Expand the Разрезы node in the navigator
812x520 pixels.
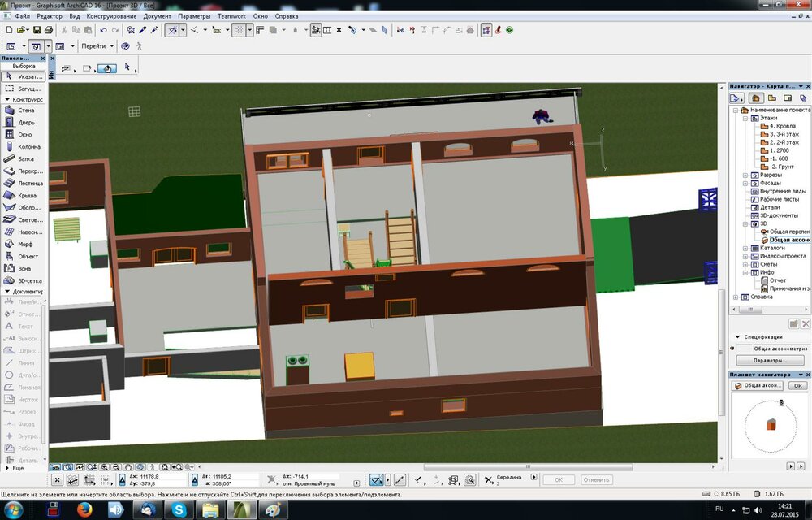(x=745, y=175)
